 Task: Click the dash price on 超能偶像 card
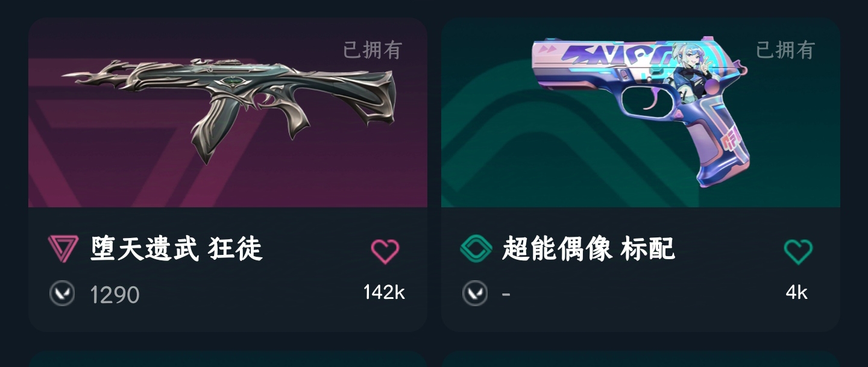506,295
